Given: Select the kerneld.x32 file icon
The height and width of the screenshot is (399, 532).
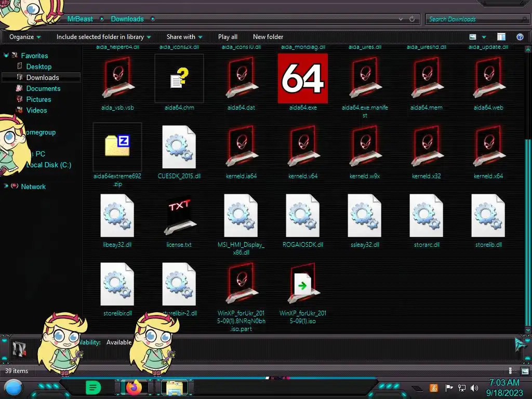Looking at the screenshot, I should 427,147.
